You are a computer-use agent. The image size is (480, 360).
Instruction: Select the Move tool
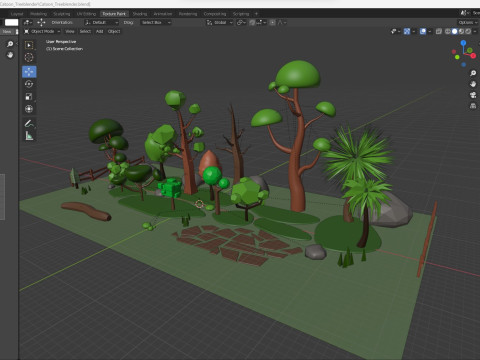[29, 72]
